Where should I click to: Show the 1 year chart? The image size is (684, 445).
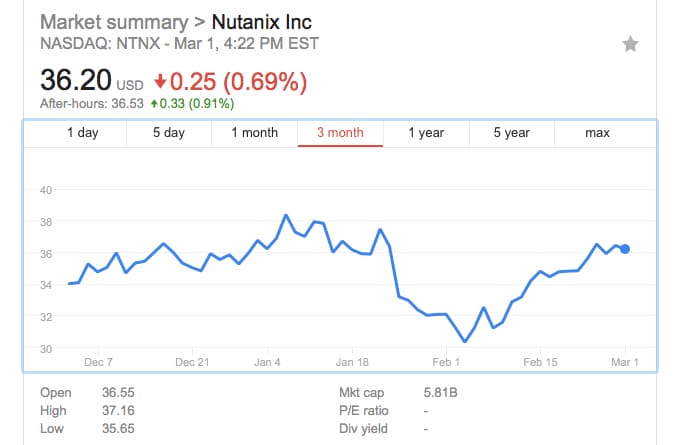tap(426, 133)
